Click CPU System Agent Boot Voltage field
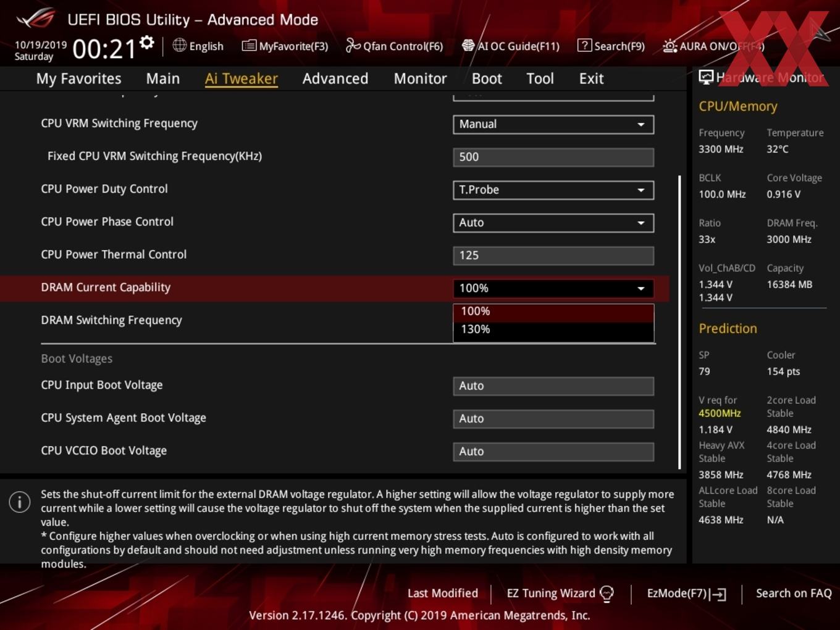This screenshot has width=840, height=630. pos(553,418)
